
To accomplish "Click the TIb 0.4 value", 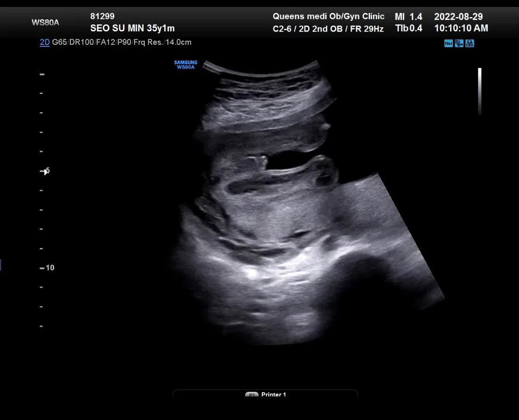I will 408,29.
